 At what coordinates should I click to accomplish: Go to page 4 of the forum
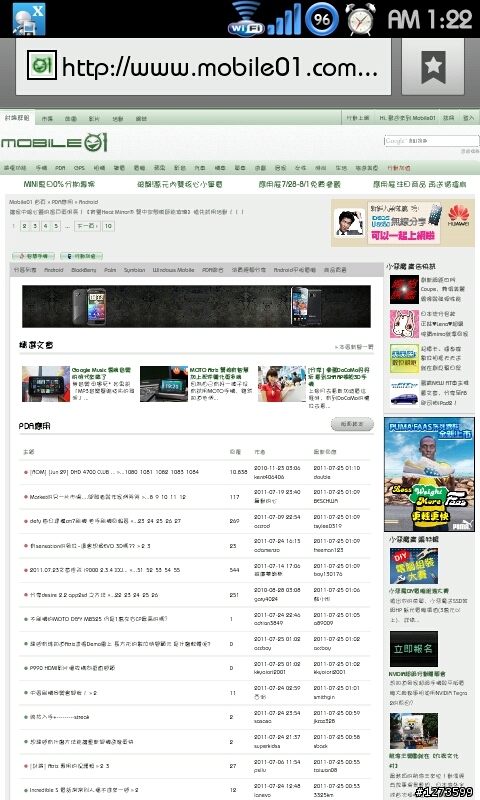pos(45,226)
